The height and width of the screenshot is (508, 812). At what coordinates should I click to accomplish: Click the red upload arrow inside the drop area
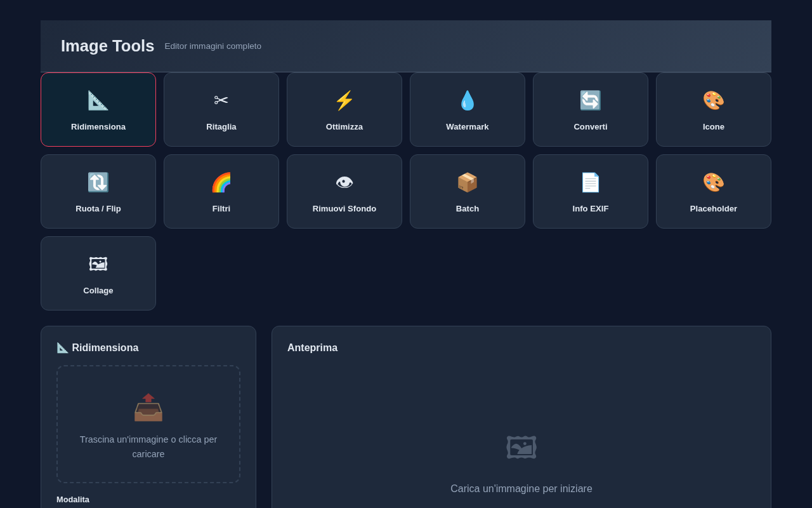pyautogui.click(x=148, y=398)
